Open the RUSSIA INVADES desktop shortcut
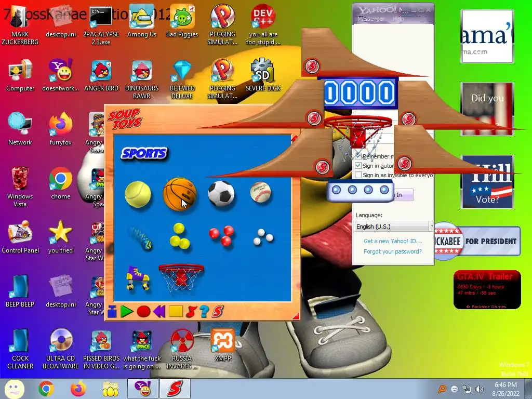Viewport: 532px width, 399px height. coord(182,349)
